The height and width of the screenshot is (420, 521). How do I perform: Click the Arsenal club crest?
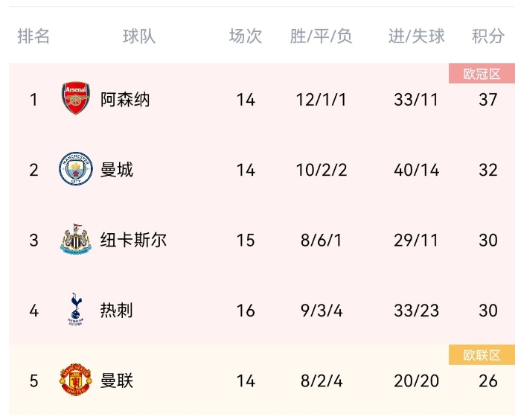coord(76,98)
